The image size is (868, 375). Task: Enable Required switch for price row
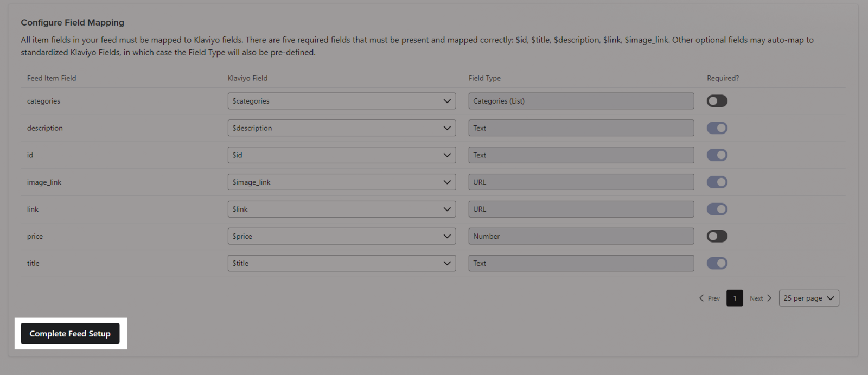pos(717,237)
